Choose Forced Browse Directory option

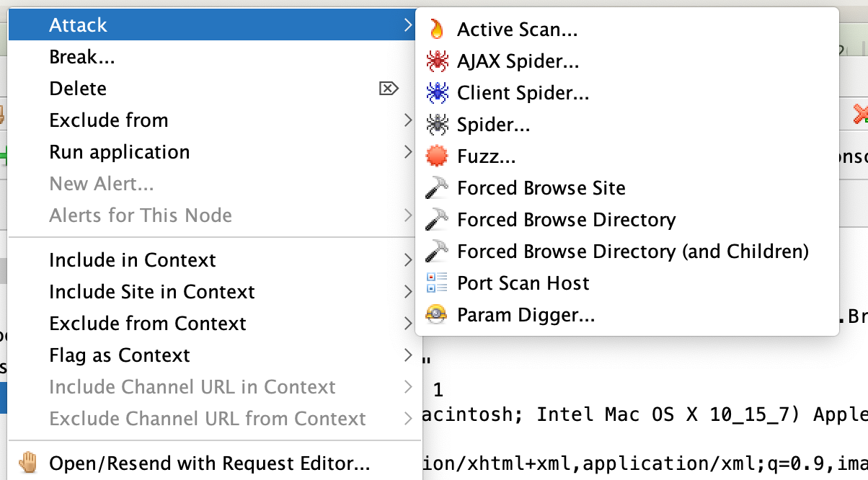pos(567,220)
